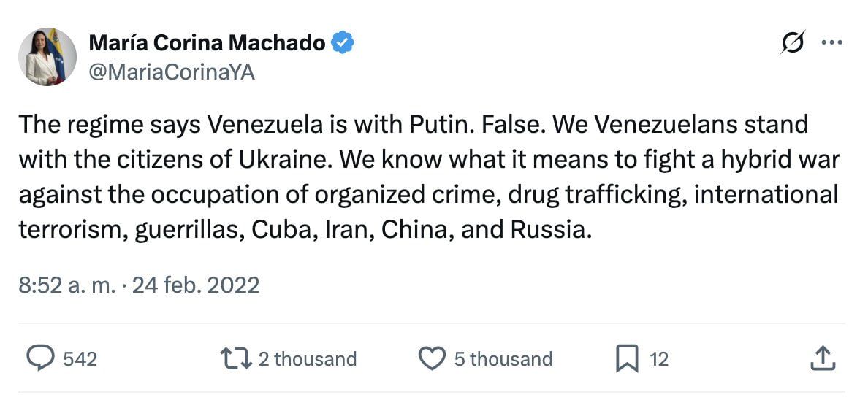Open the 8:52 a. m. timestamp link
The width and height of the screenshot is (868, 400).
click(66, 284)
